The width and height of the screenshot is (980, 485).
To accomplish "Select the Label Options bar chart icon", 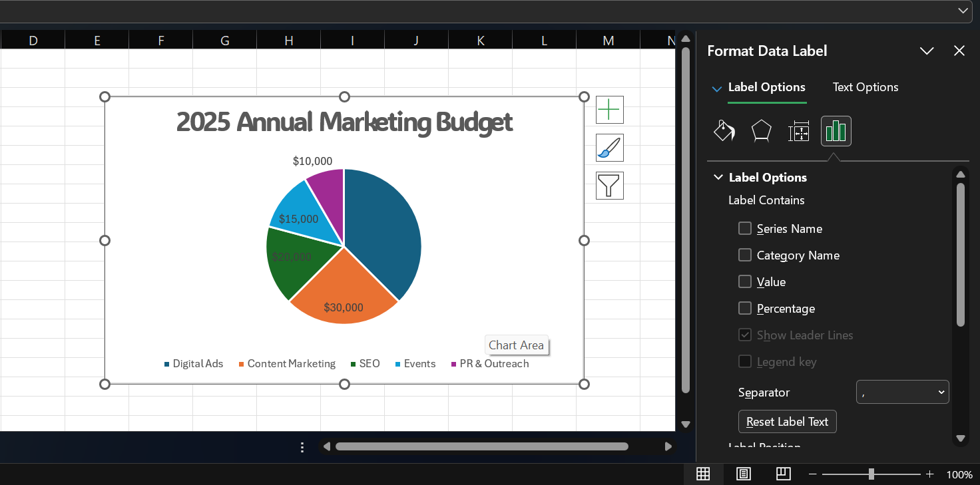I will [836, 131].
